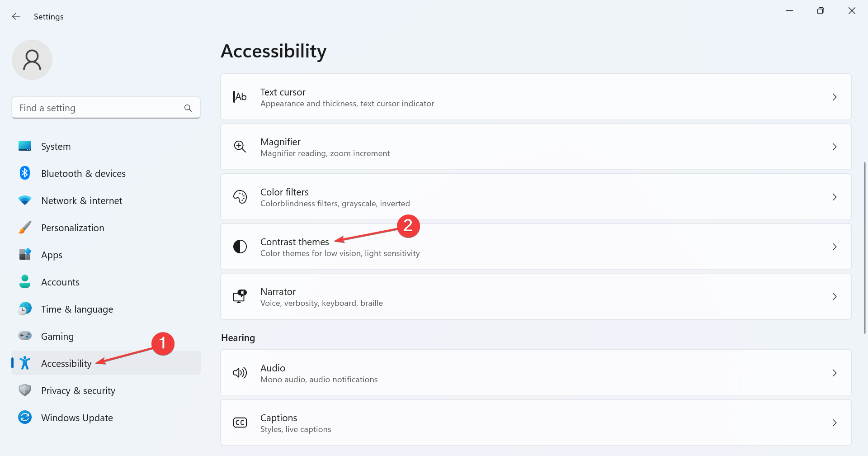Screen dimensions: 868x456
Task: Click the Windows Update sync icon
Action: coord(25,418)
